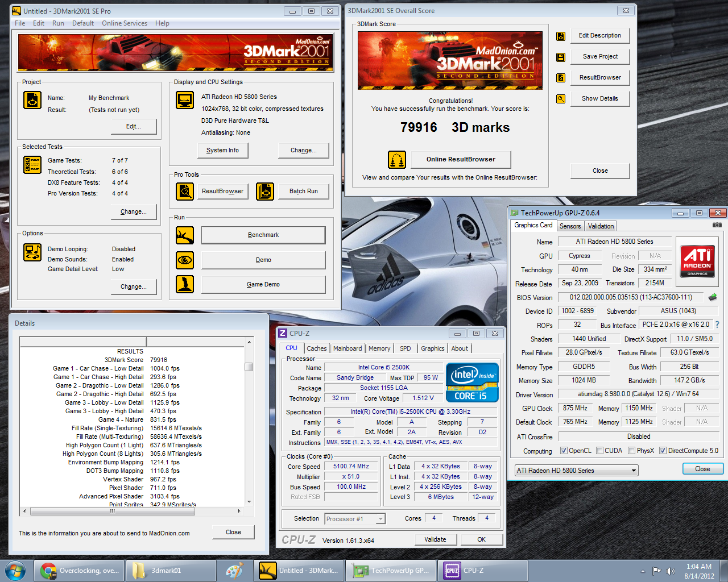Image resolution: width=728 pixels, height=582 pixels.
Task: Open the Online Services menu
Action: coord(125,23)
